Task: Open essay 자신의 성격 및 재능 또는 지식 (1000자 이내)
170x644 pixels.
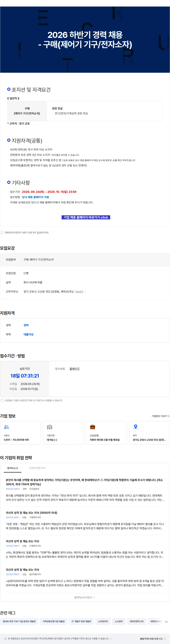Action: tap(32, 513)
